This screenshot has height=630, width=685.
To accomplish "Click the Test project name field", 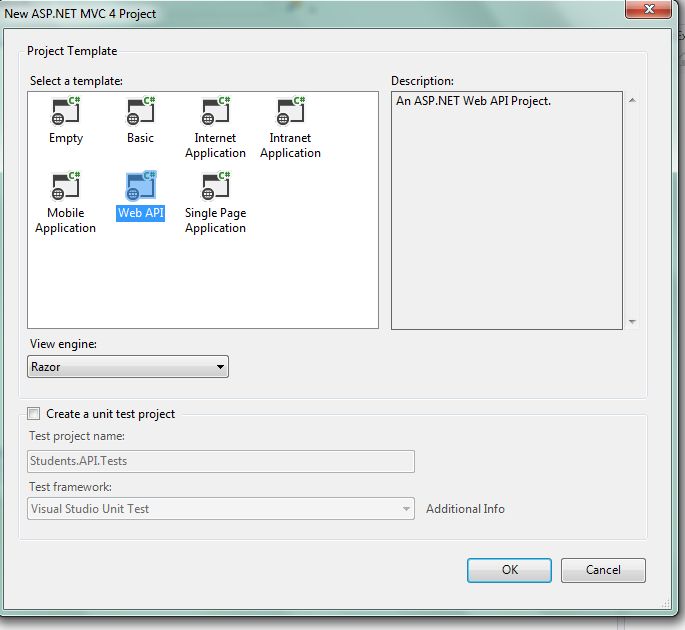I will click(220, 461).
